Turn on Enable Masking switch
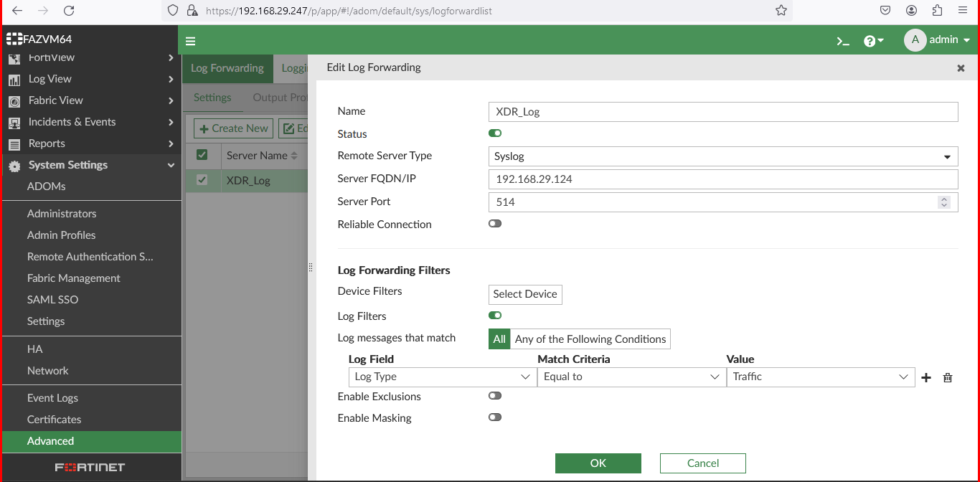980x482 pixels. tap(495, 417)
